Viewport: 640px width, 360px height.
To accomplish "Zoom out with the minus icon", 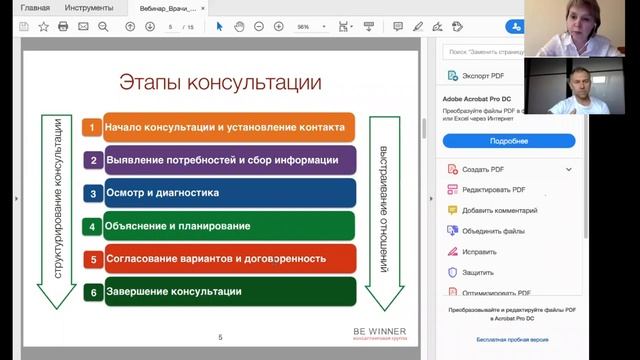I will [x=259, y=27].
